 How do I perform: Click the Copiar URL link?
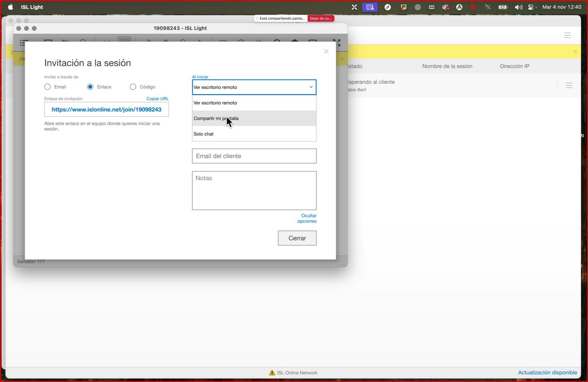157,98
